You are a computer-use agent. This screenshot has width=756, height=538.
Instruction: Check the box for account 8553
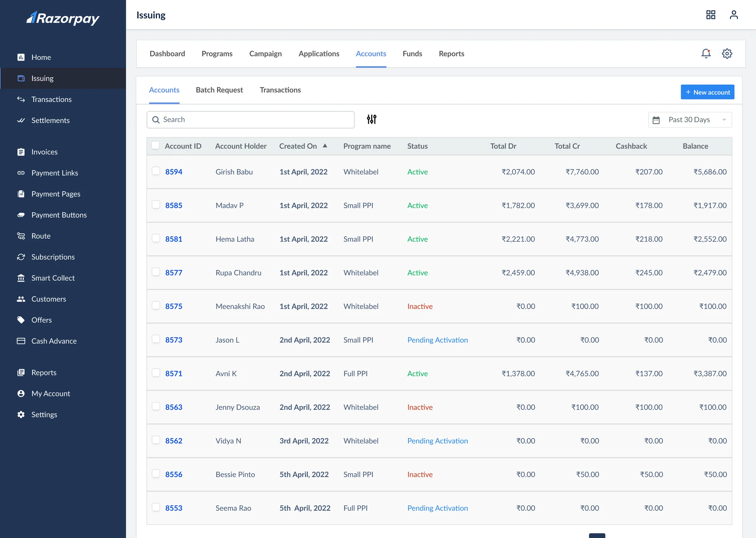pyautogui.click(x=156, y=507)
